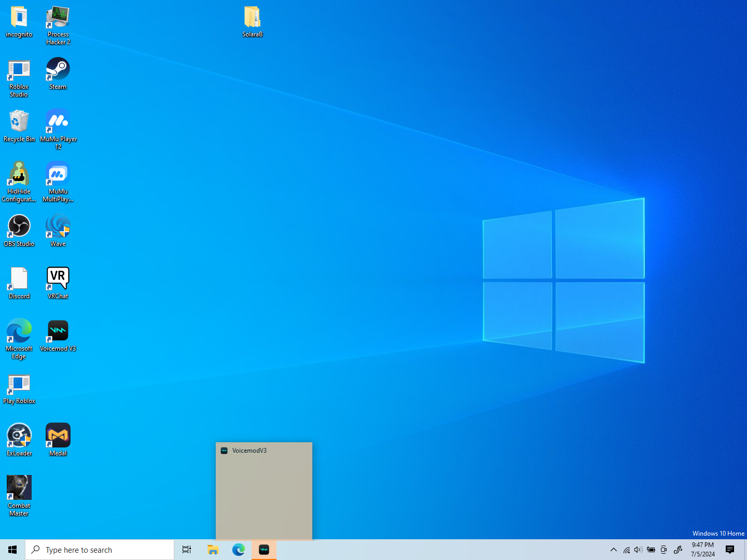This screenshot has height=560, width=747.
Task: Select the HidHide Configuration shortcut
Action: [19, 182]
